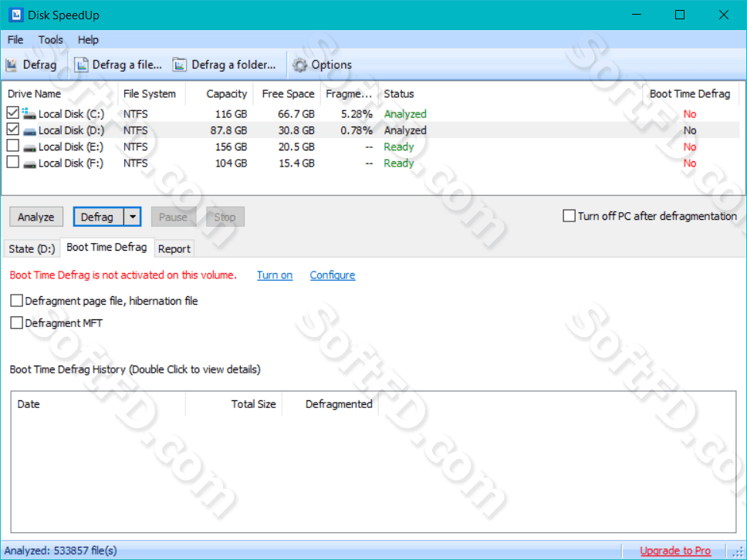Screen dimensions: 747x560
Task: Click the Defrag a file document icon
Action: click(82, 65)
